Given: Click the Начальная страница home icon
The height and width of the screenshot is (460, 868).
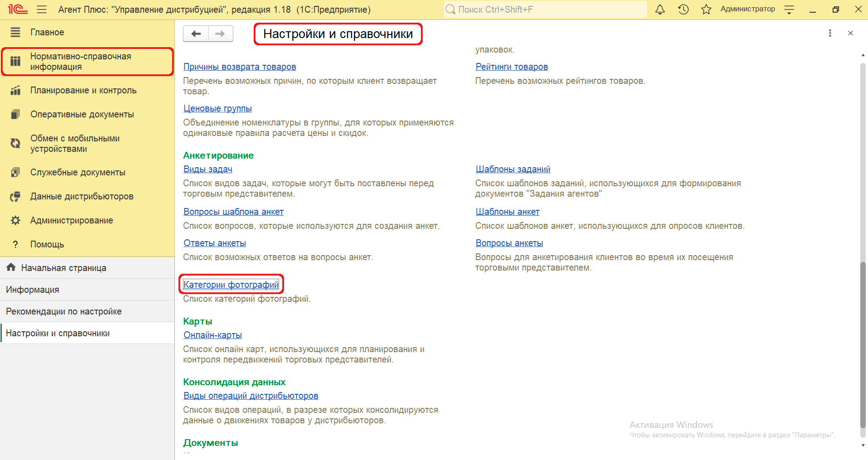Looking at the screenshot, I should [x=11, y=267].
